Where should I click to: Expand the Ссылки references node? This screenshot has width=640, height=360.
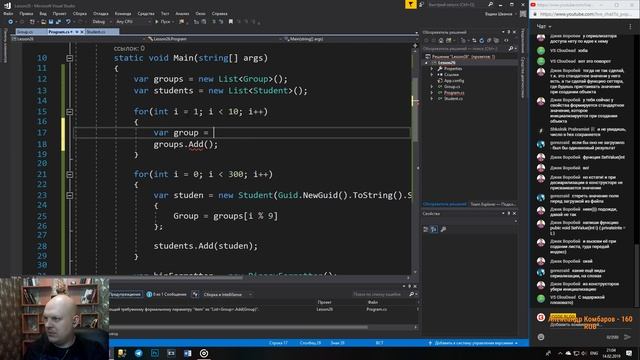431,75
